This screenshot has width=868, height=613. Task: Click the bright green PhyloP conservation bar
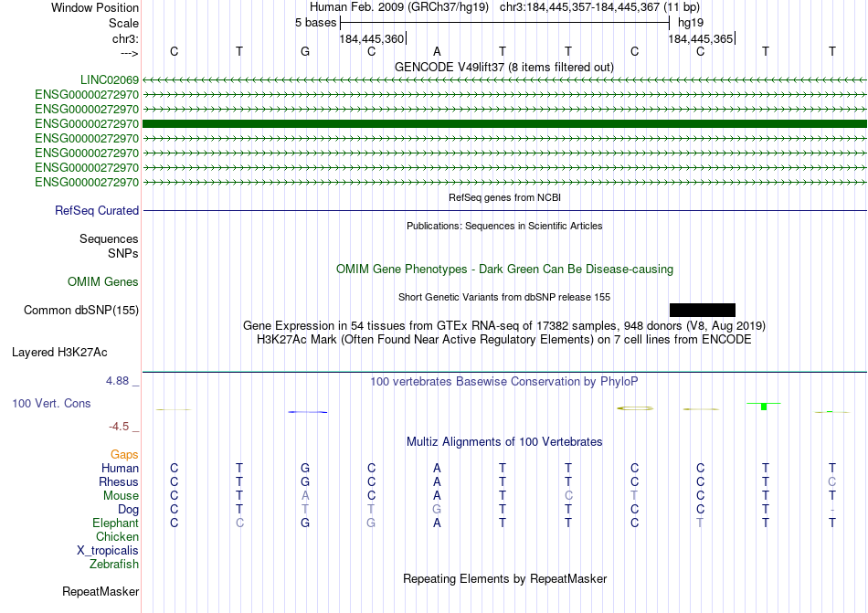pyautogui.click(x=764, y=407)
